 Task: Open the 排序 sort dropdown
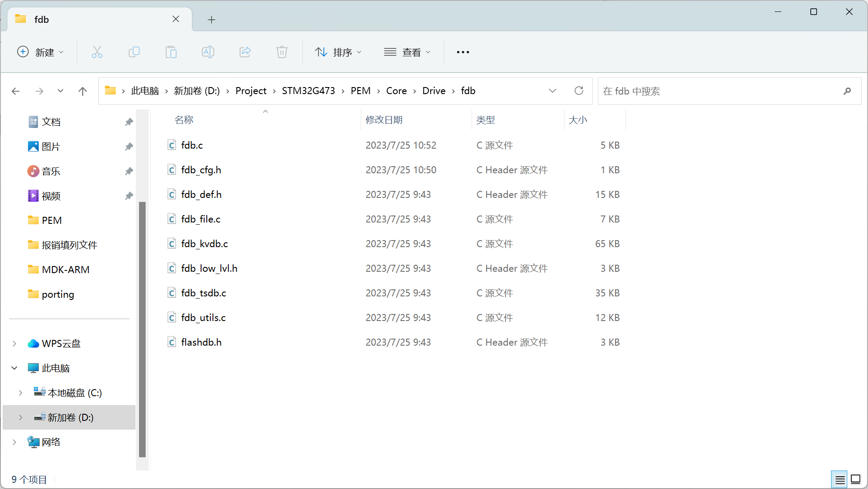(x=338, y=52)
